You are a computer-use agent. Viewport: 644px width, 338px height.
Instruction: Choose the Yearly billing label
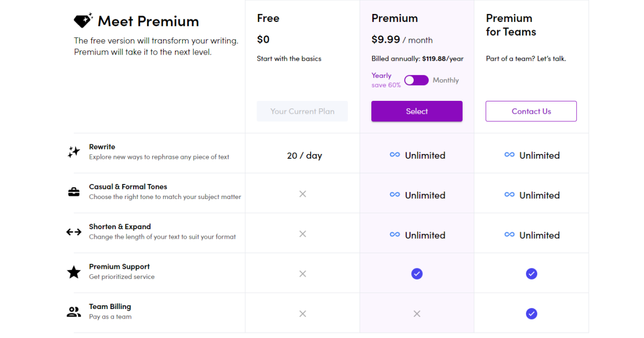pos(382,76)
